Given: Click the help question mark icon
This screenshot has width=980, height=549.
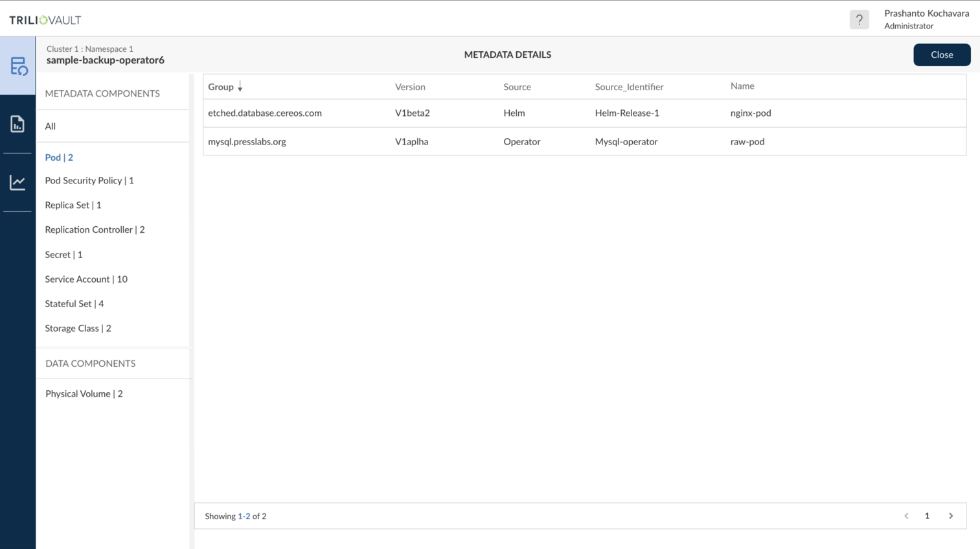Looking at the screenshot, I should pyautogui.click(x=859, y=19).
